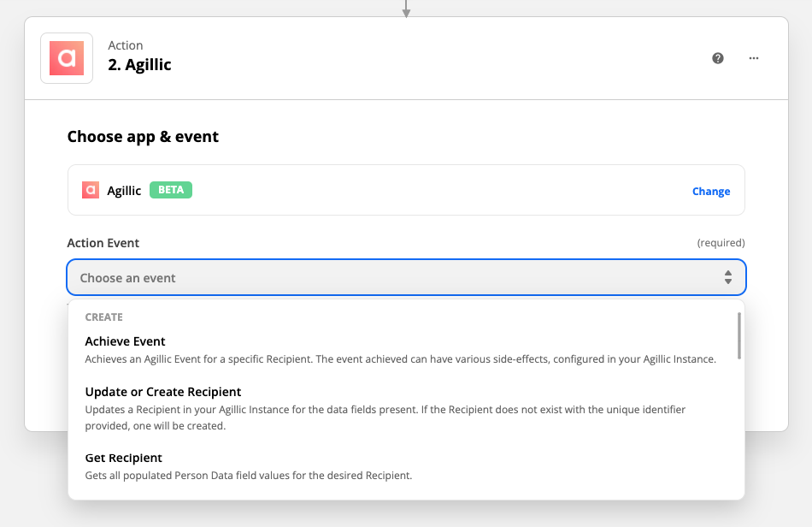Click the CREATE section header in list
The height and width of the screenshot is (527, 812).
(x=103, y=317)
